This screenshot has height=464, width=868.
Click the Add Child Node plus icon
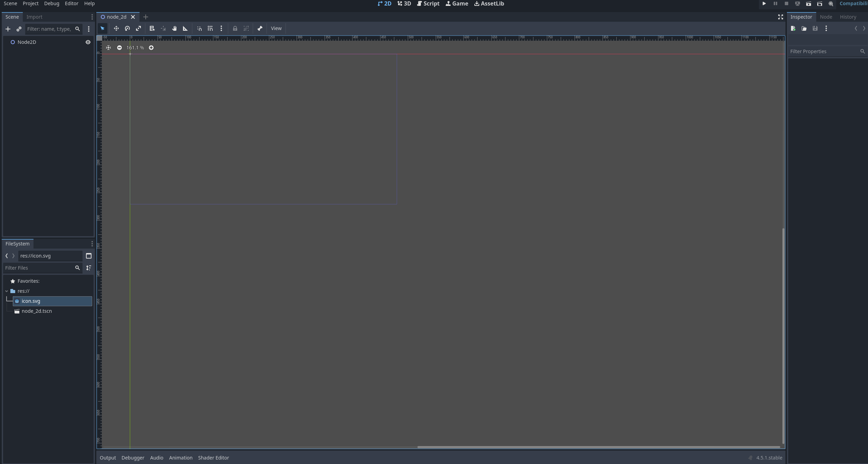(x=8, y=29)
